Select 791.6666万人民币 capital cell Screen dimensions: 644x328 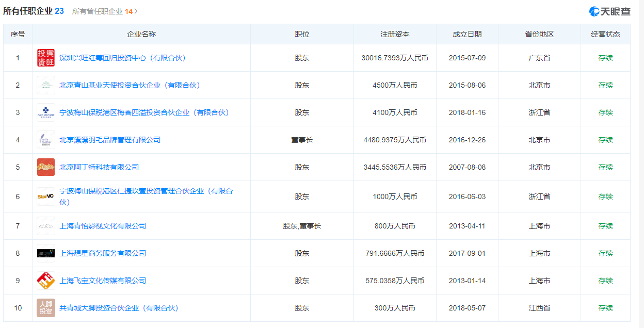(x=395, y=253)
